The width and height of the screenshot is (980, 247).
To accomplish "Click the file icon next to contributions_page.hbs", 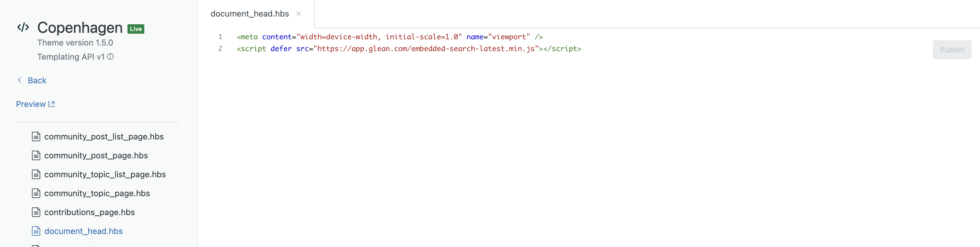I will pyautogui.click(x=36, y=212).
